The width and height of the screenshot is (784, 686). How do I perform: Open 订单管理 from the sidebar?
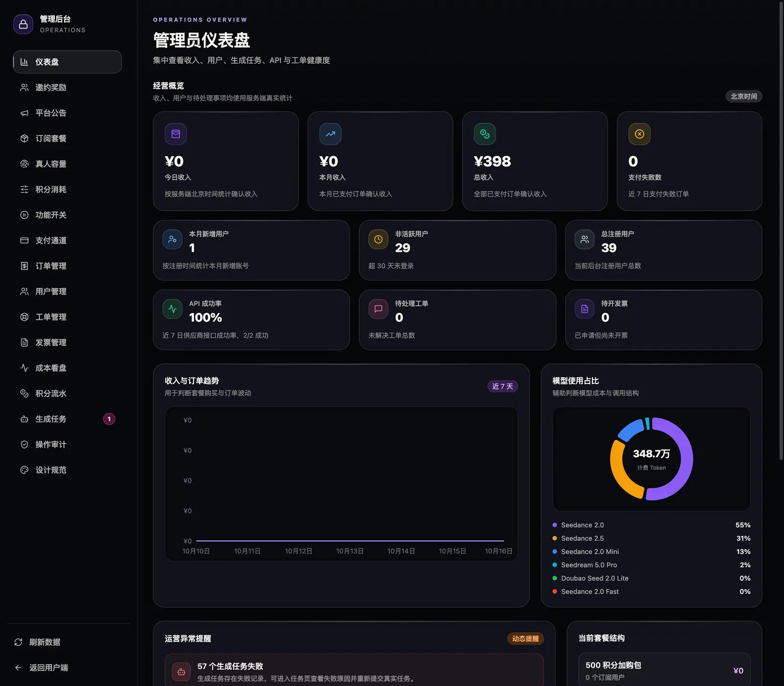pos(68,266)
